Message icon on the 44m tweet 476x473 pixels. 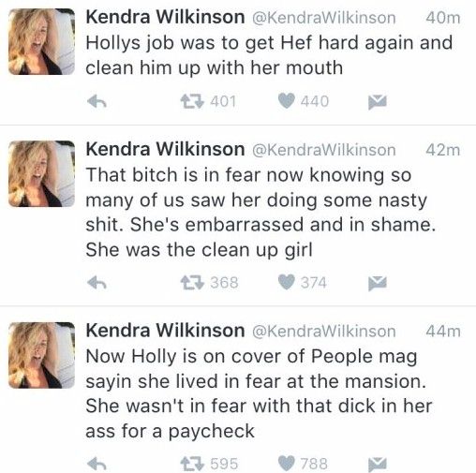pyautogui.click(x=378, y=465)
